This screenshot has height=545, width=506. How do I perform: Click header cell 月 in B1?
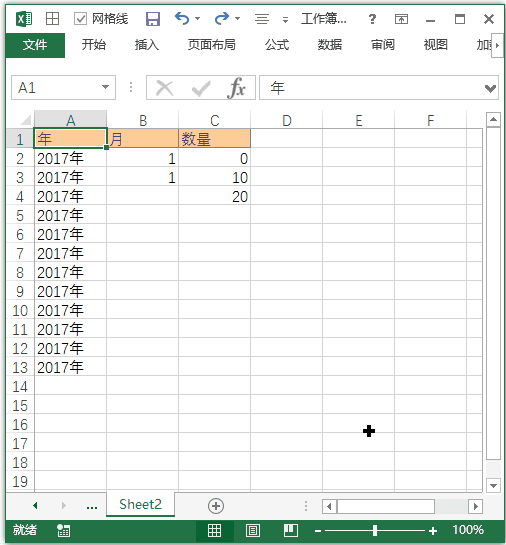143,139
